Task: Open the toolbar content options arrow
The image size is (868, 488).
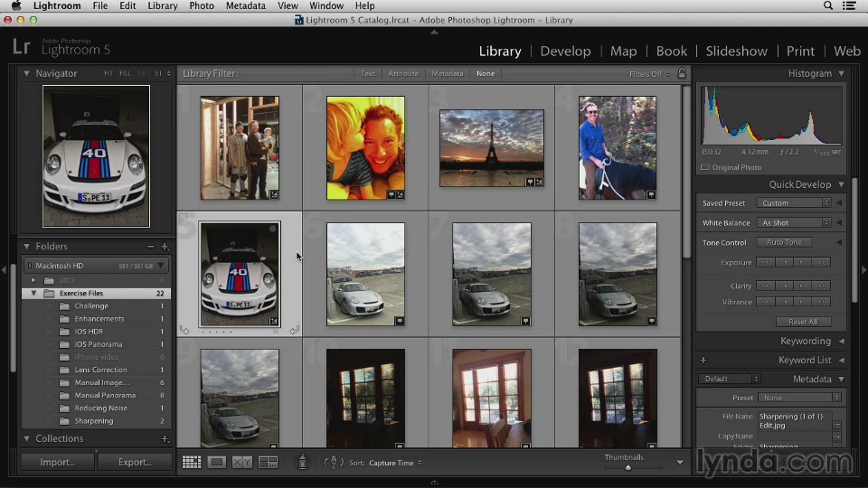Action: (x=680, y=463)
